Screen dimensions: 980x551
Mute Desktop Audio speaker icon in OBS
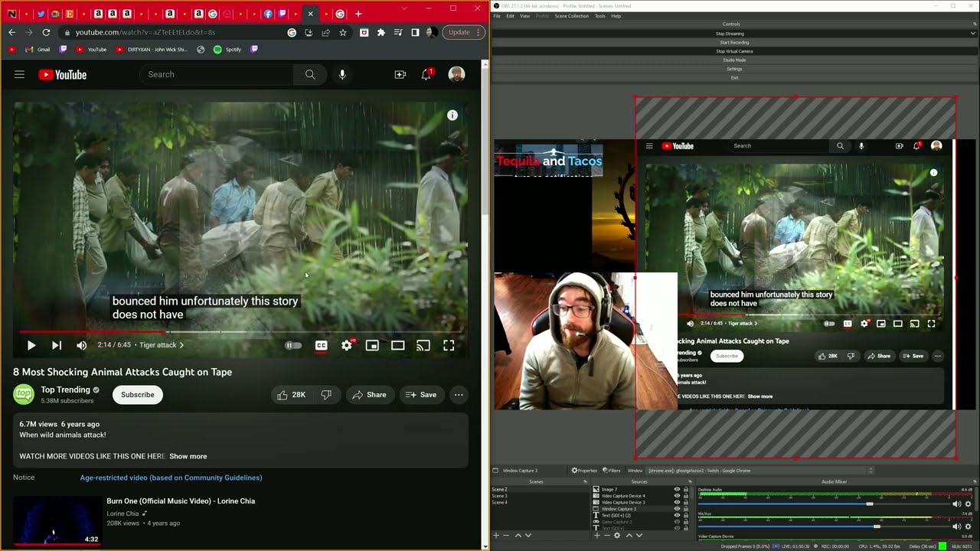click(x=956, y=504)
